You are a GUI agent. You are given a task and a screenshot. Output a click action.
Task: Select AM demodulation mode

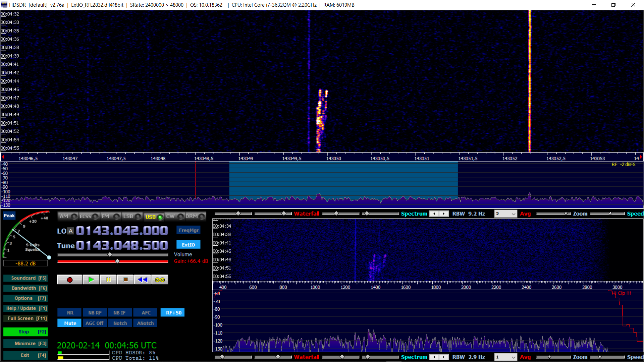68,217
